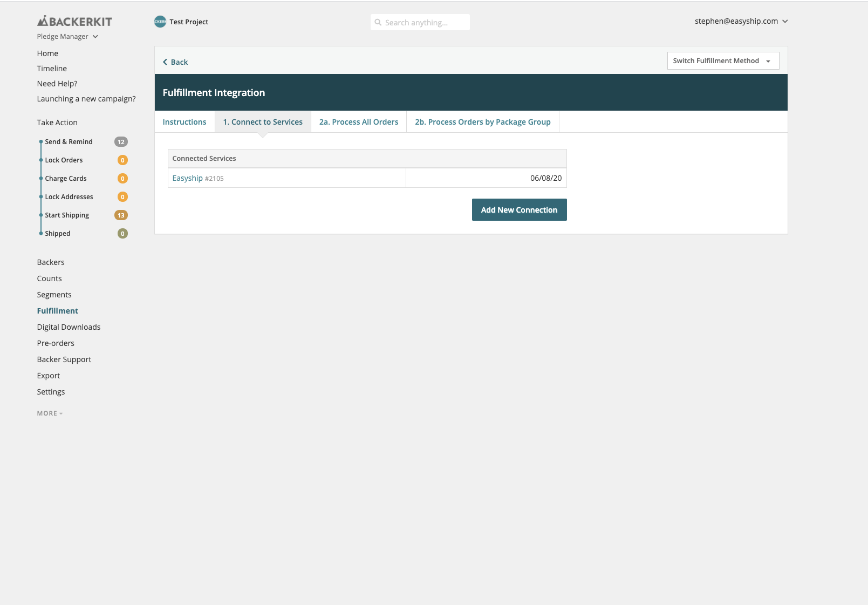Viewport: 868px width, 605px height.
Task: Switch to the Instructions tab
Action: 184,122
